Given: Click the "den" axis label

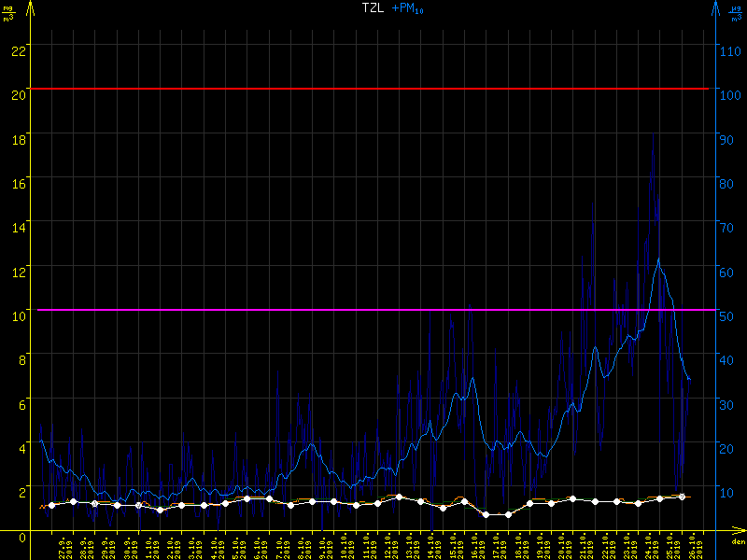Looking at the screenshot, I should 737,542.
